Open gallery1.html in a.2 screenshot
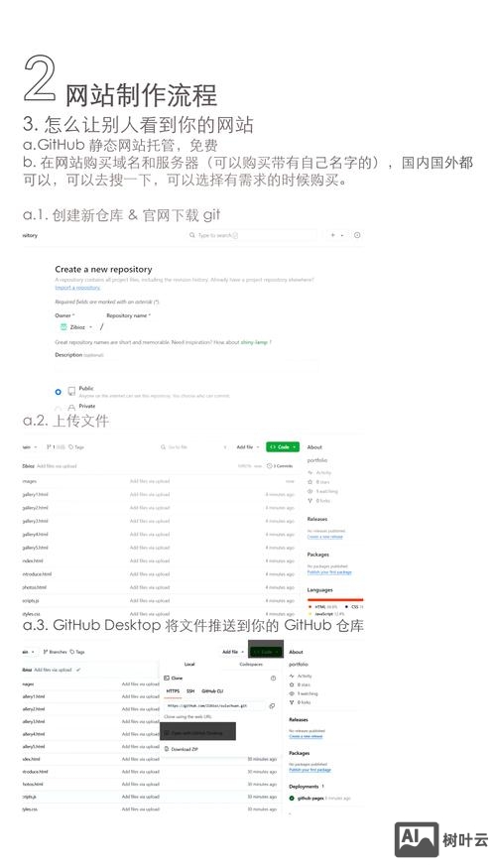Image resolution: width=496 pixels, height=868 pixels. pos(35,494)
